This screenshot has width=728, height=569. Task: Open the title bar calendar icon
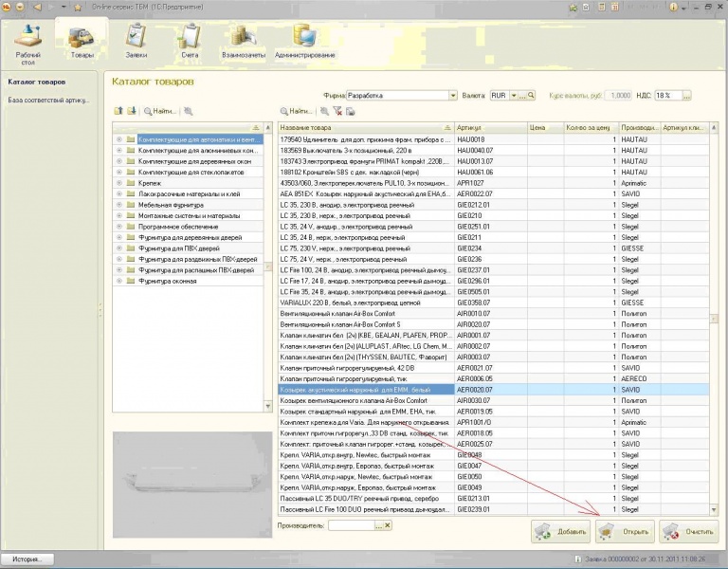614,7
